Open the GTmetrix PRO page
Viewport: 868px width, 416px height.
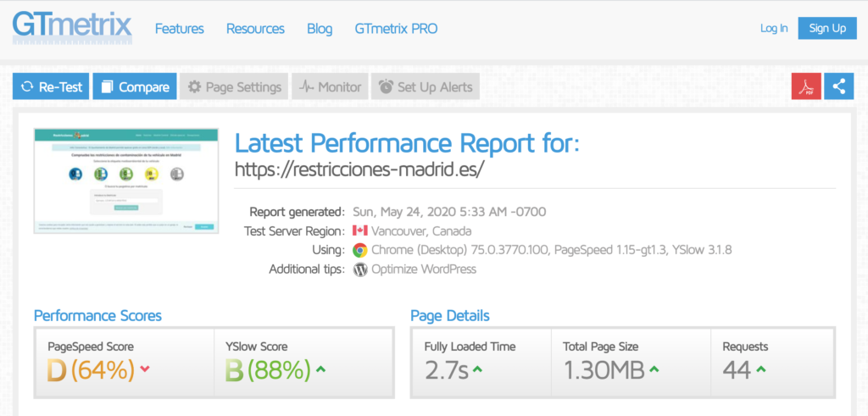pos(396,29)
